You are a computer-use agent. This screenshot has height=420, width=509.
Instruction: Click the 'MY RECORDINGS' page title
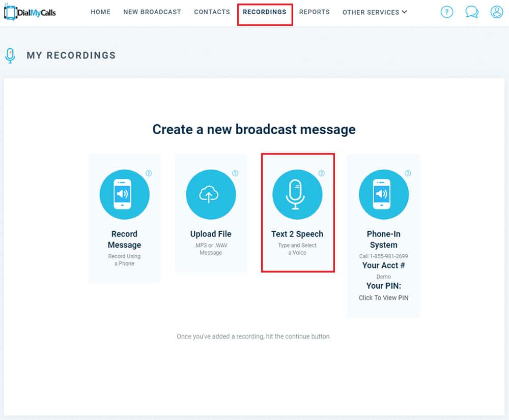coord(71,55)
